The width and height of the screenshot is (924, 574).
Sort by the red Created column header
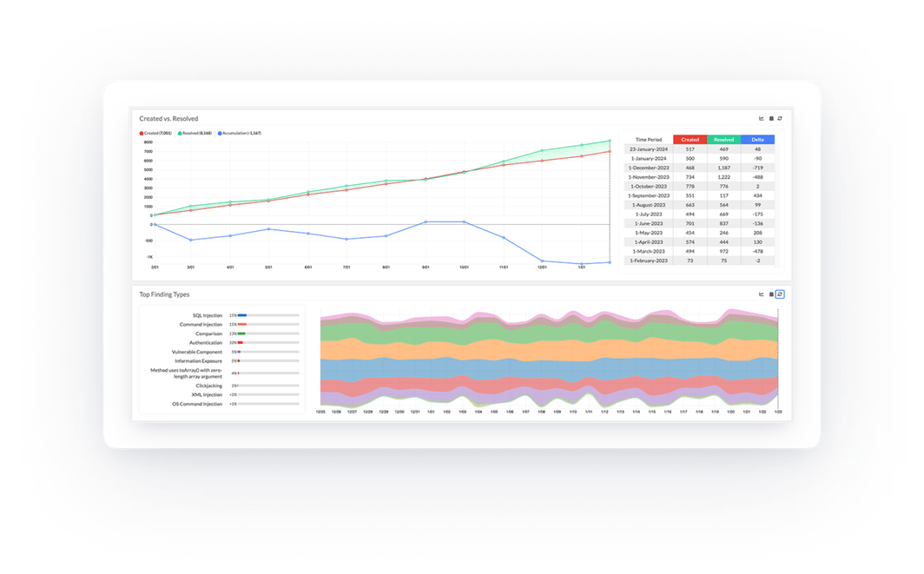click(690, 140)
